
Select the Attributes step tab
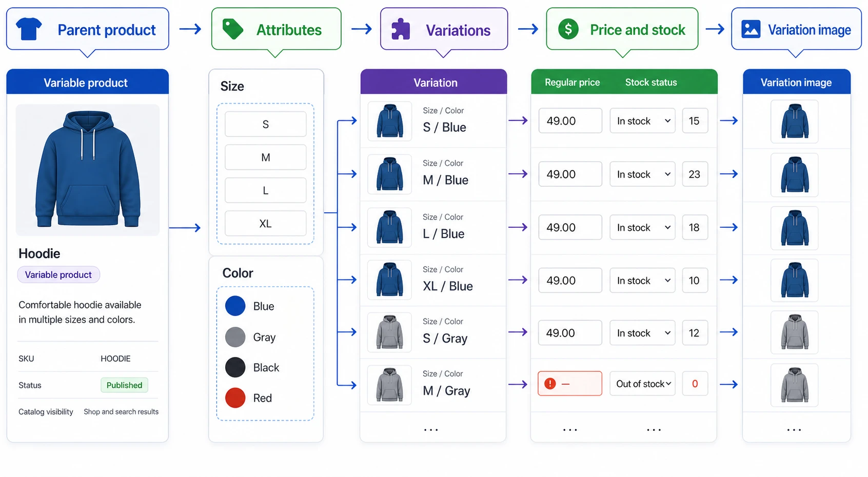[x=276, y=29]
